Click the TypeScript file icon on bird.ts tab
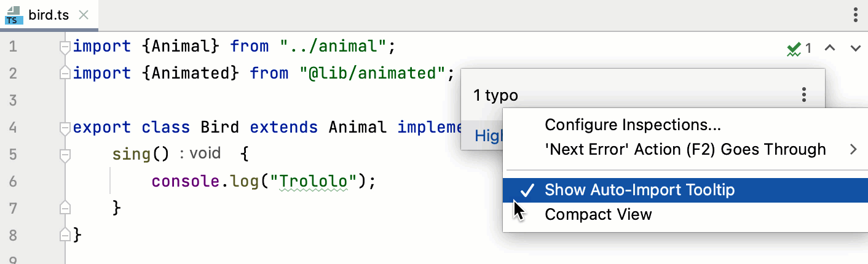 14,15
